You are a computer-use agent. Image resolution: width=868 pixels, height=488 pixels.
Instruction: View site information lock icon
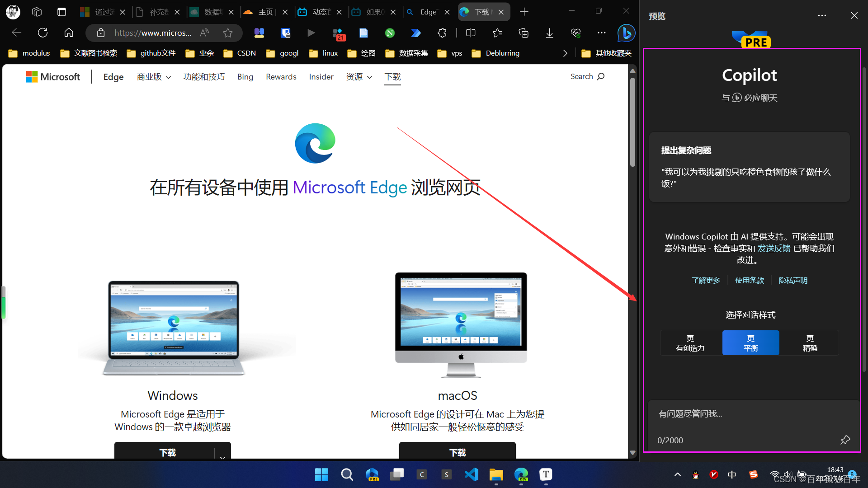pos(100,33)
